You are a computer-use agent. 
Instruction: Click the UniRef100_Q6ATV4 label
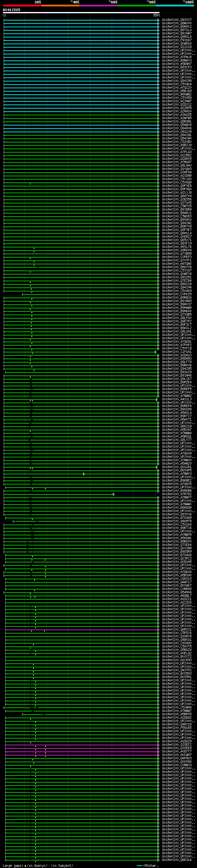click(x=176, y=196)
